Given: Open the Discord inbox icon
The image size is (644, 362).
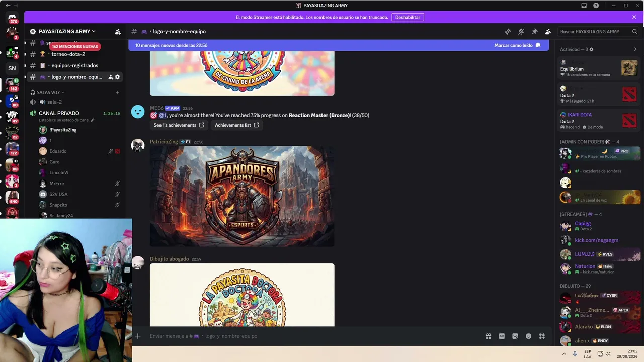Looking at the screenshot, I should point(584,6).
